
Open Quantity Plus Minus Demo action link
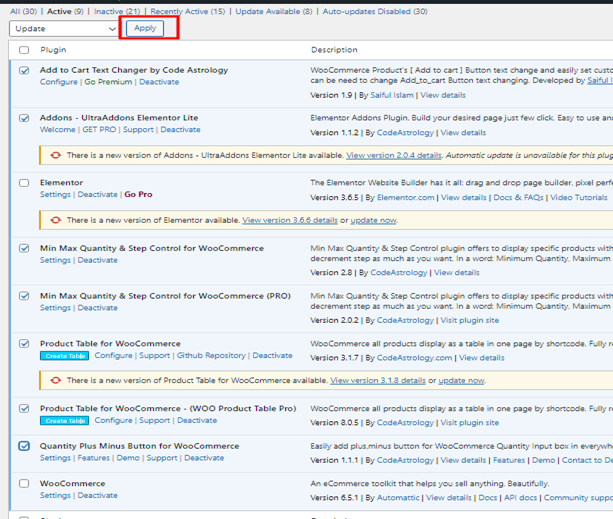point(128,458)
